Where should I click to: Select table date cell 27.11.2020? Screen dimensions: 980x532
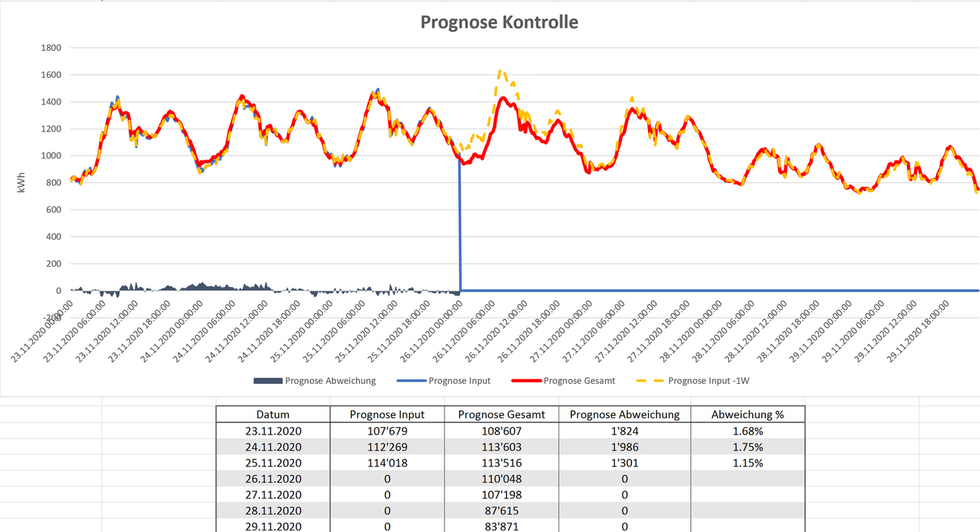273,494
